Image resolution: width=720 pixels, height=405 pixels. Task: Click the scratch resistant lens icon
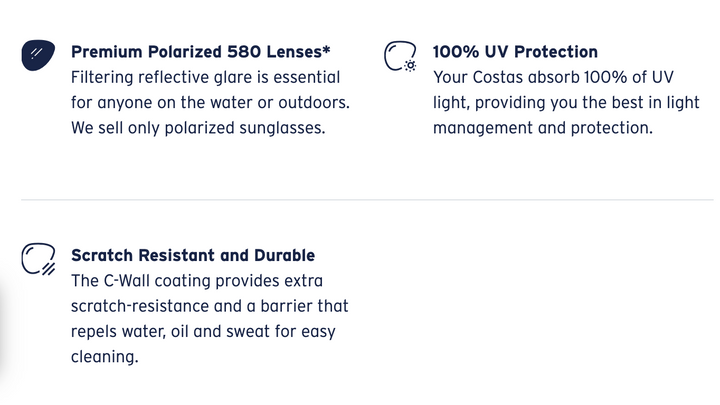pyautogui.click(x=39, y=259)
